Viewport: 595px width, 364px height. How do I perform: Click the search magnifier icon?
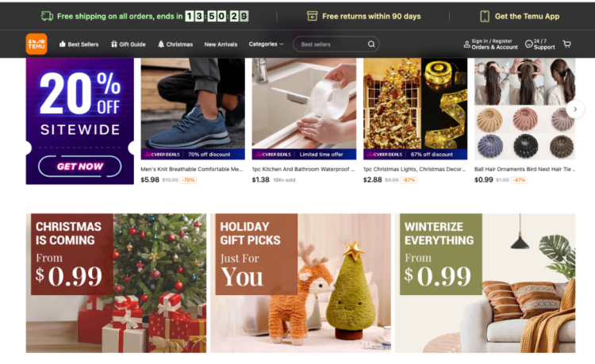coord(371,44)
